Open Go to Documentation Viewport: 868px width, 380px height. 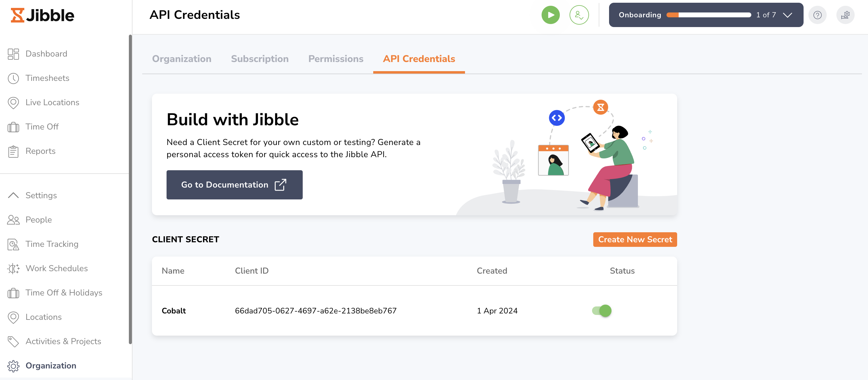[x=235, y=185]
